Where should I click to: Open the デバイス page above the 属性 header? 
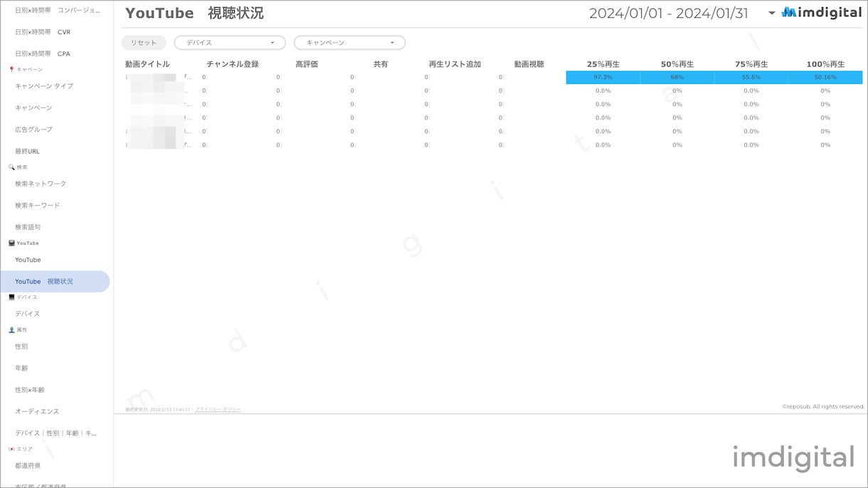27,314
